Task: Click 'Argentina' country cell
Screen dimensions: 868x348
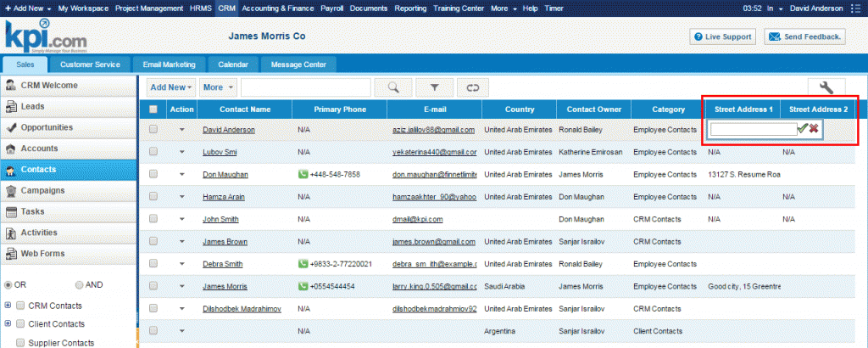Action: [x=500, y=331]
